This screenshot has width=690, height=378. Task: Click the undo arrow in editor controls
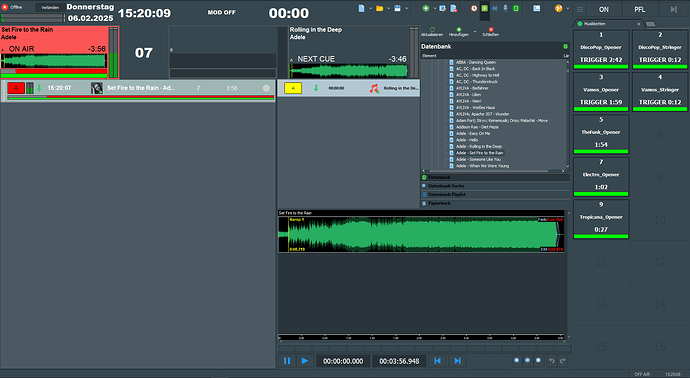click(552, 361)
